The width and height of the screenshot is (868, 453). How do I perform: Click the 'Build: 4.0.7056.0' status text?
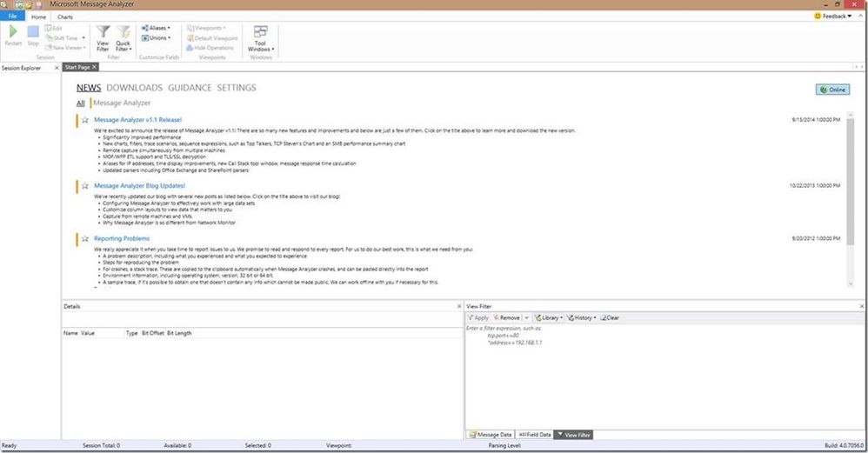[844, 445]
